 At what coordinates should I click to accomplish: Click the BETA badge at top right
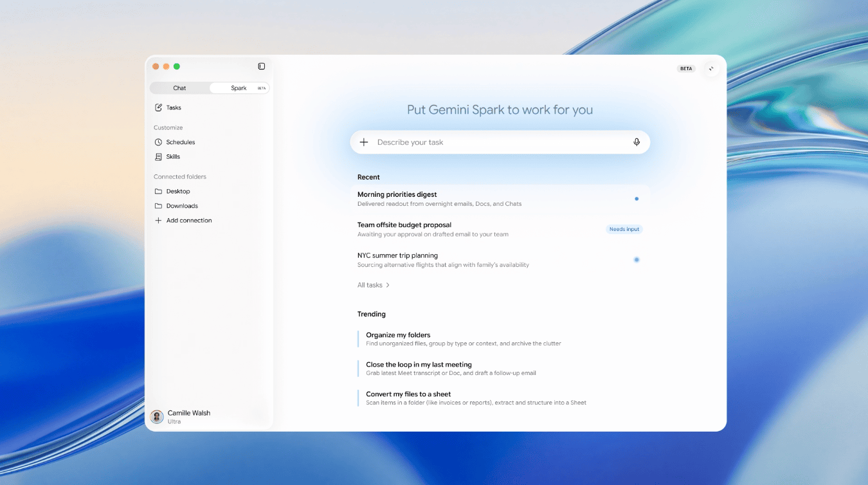tap(686, 68)
